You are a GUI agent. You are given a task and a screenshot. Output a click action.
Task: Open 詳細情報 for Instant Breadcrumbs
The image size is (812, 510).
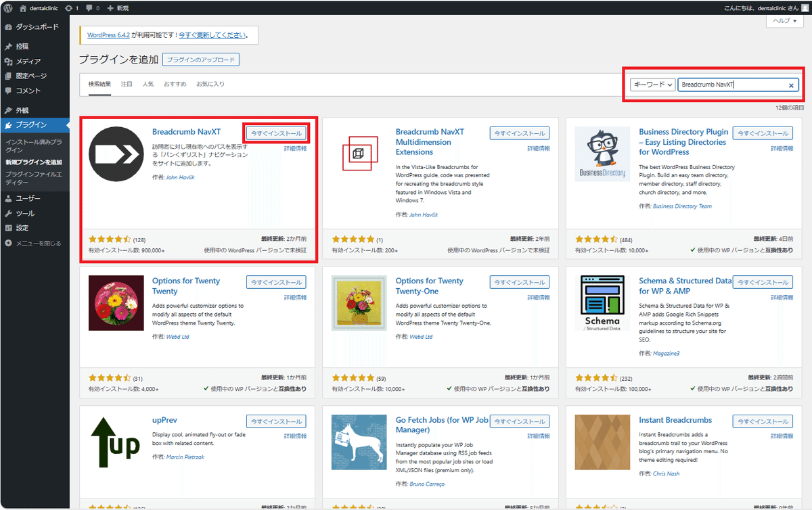[782, 436]
